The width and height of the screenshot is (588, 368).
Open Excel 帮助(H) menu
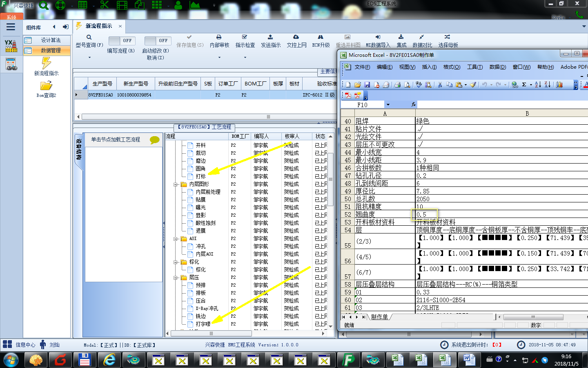pyautogui.click(x=546, y=67)
